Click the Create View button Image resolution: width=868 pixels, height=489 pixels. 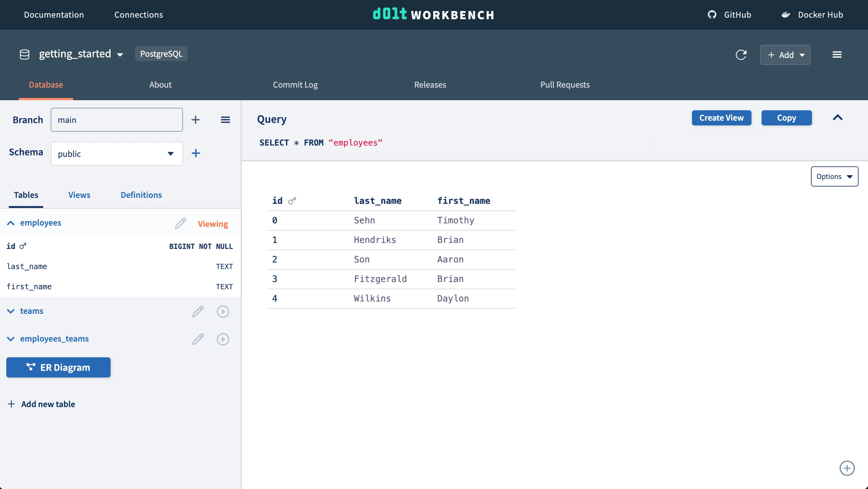[x=721, y=118]
